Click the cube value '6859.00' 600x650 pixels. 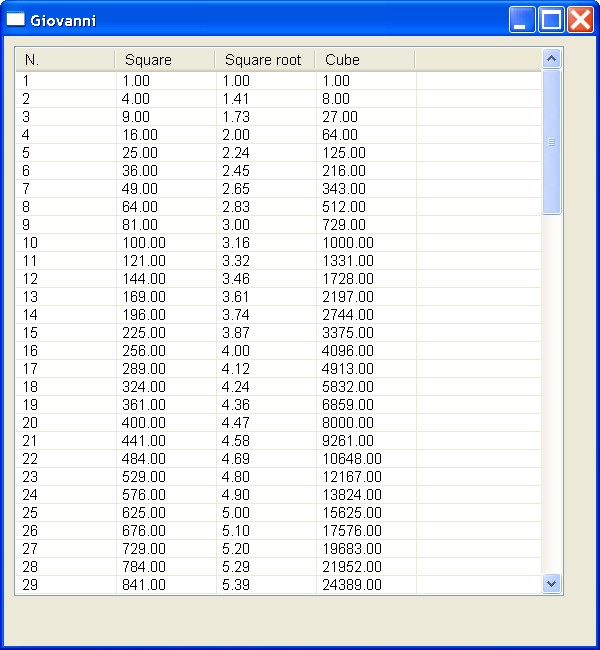[x=348, y=405]
